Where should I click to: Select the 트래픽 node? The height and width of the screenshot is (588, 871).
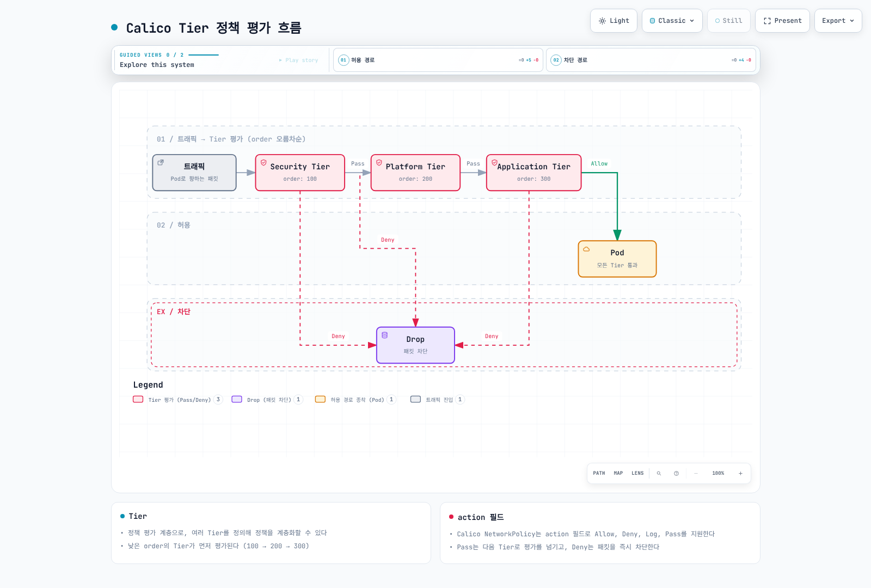(x=194, y=173)
